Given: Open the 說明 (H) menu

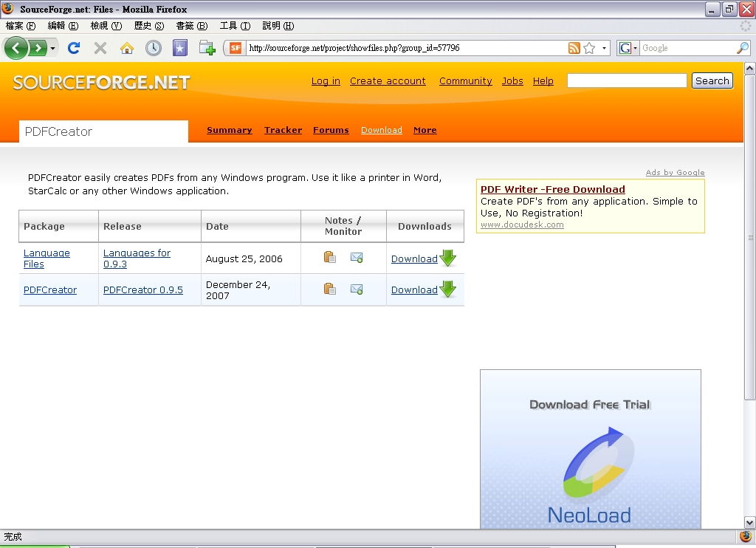Looking at the screenshot, I should (278, 26).
